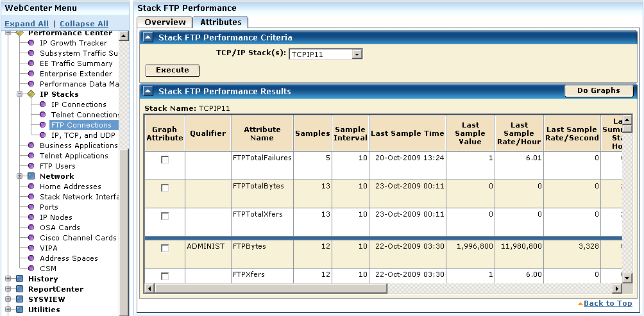Click the FTP Connections bullet icon
The image size is (644, 316).
[43, 125]
